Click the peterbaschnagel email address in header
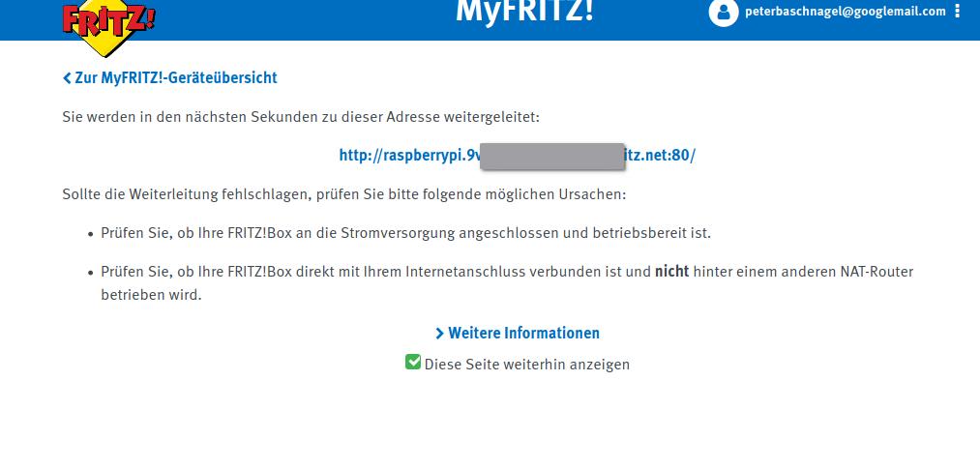The width and height of the screenshot is (980, 469). click(x=846, y=12)
